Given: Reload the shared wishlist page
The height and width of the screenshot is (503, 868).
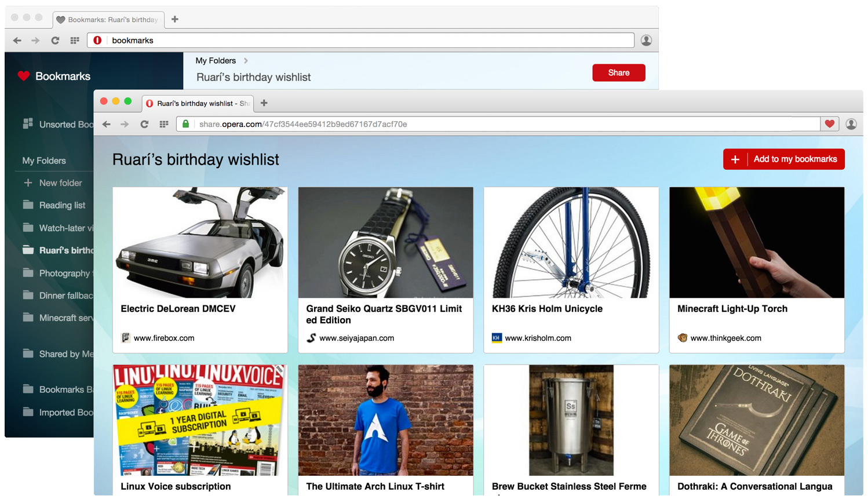Looking at the screenshot, I should (144, 124).
